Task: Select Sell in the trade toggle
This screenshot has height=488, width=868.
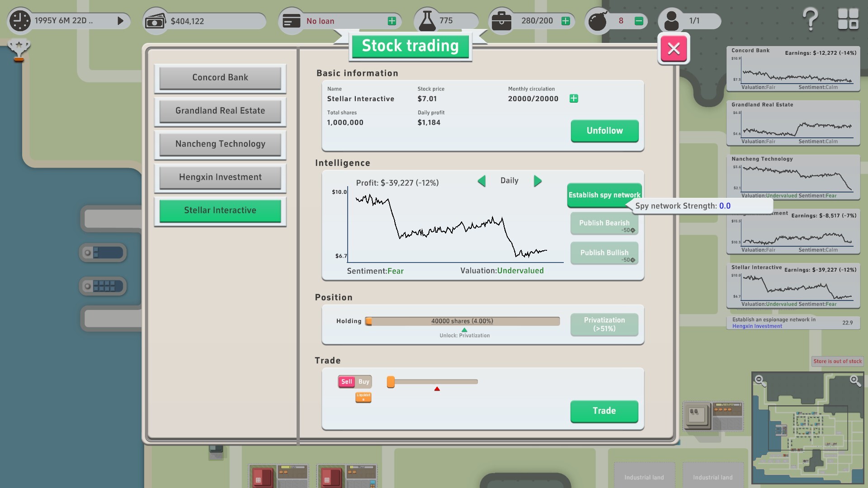Action: pyautogui.click(x=346, y=381)
